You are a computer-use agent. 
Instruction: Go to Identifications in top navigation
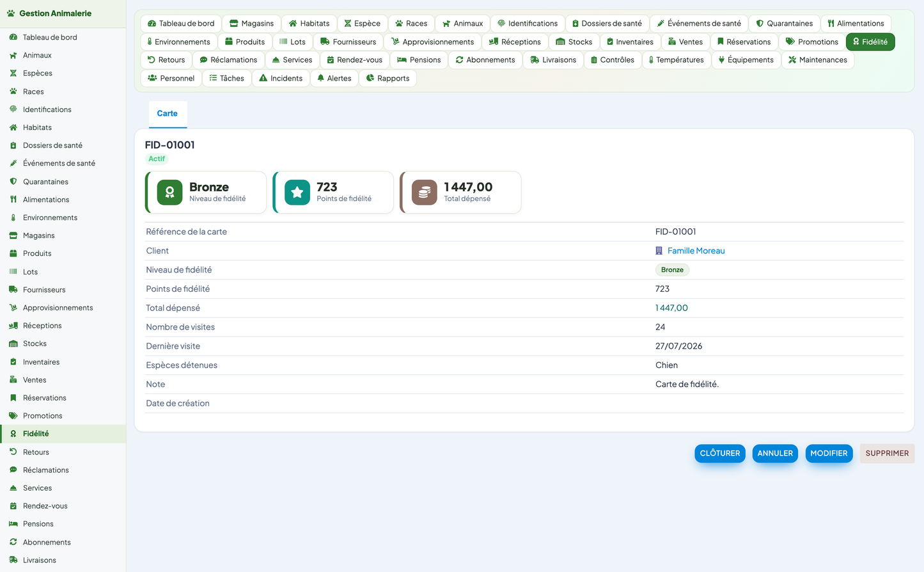click(528, 24)
